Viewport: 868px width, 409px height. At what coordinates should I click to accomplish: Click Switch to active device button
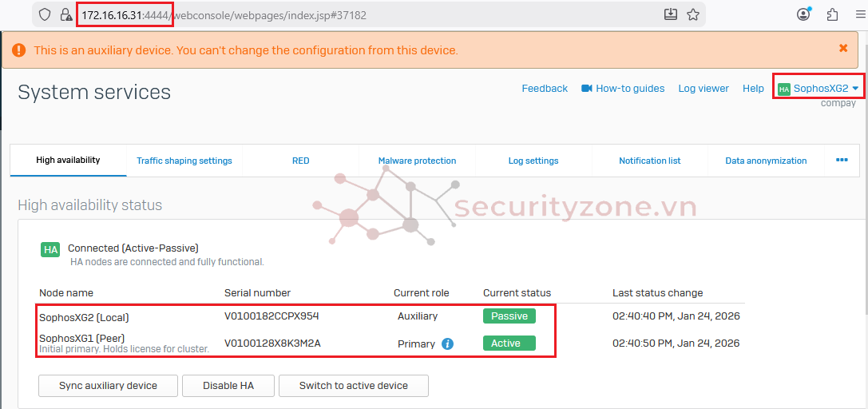353,386
